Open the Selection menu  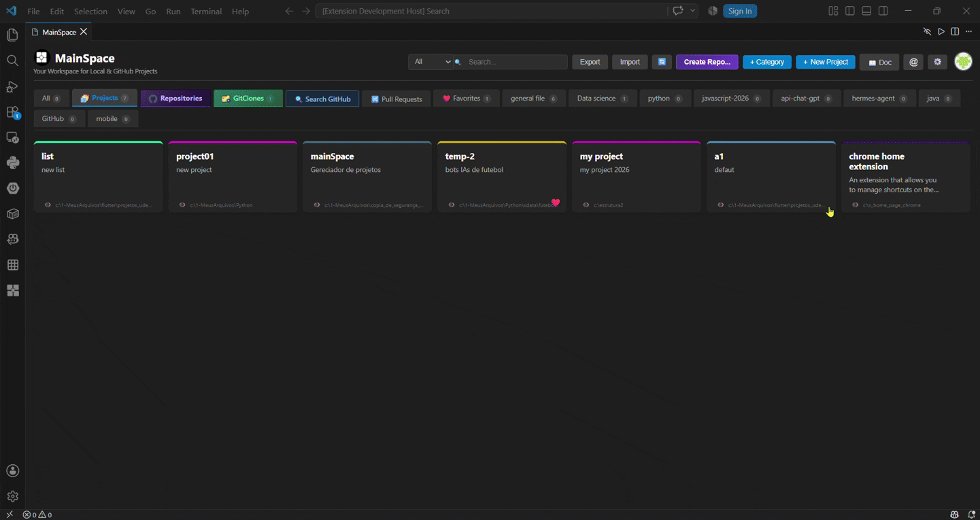[x=90, y=12]
